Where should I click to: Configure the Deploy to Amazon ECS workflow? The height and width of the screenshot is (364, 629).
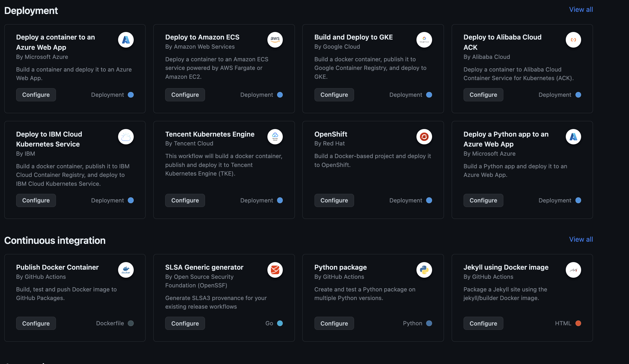point(185,95)
